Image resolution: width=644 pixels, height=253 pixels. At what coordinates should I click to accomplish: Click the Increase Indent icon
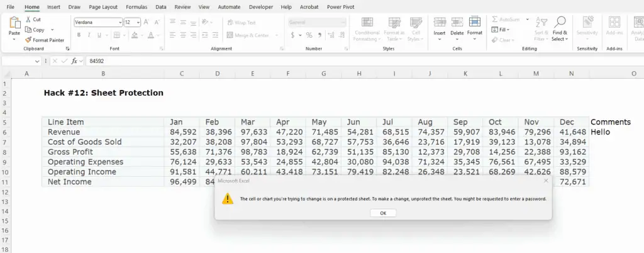[x=215, y=35]
